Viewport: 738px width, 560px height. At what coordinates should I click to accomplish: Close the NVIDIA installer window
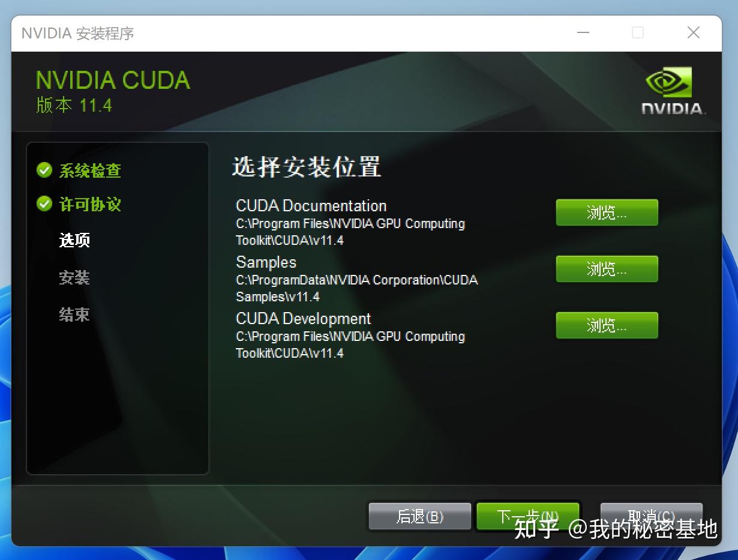click(x=694, y=32)
